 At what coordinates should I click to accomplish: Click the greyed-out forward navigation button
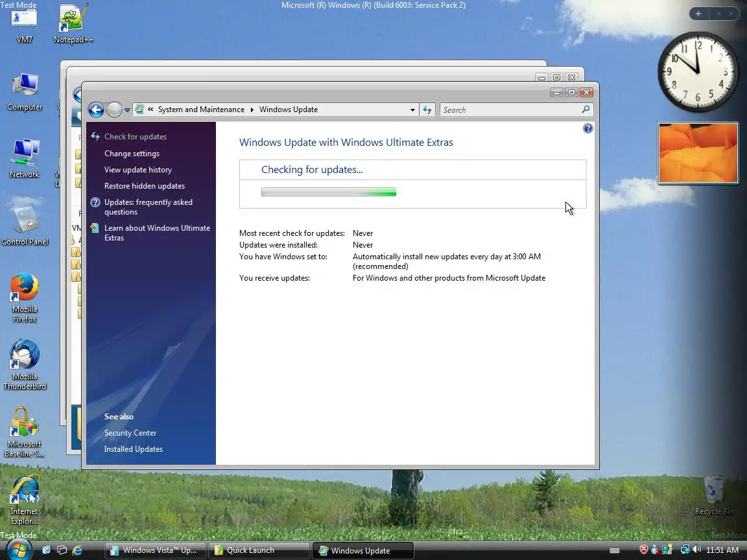coord(114,110)
